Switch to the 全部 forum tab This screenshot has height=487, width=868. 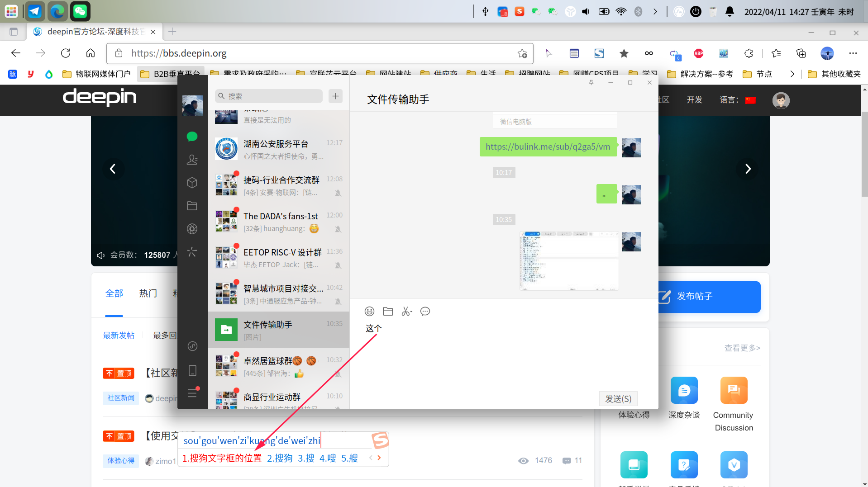[114, 293]
